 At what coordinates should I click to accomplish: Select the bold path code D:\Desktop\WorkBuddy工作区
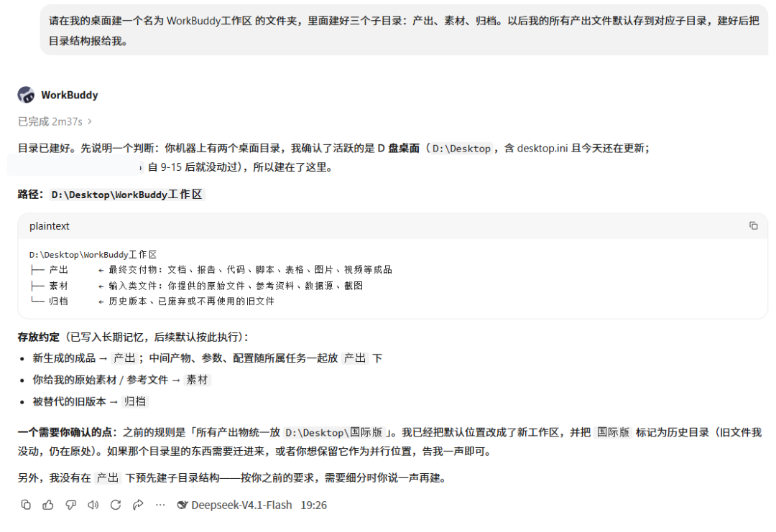click(127, 195)
